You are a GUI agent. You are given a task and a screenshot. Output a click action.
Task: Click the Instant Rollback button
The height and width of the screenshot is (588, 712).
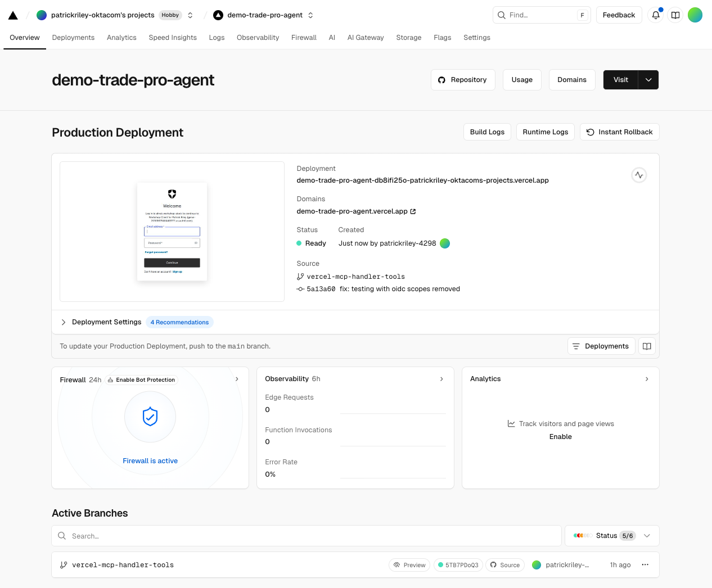619,132
